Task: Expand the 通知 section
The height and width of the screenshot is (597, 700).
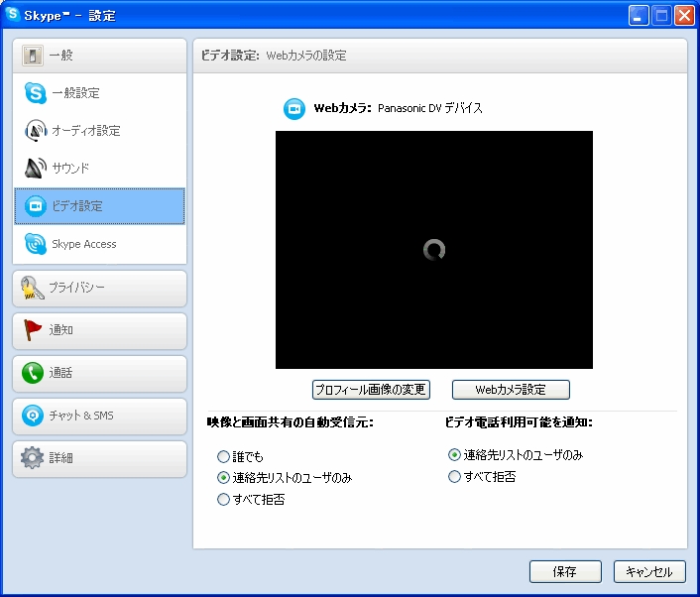Action: pyautogui.click(x=99, y=330)
